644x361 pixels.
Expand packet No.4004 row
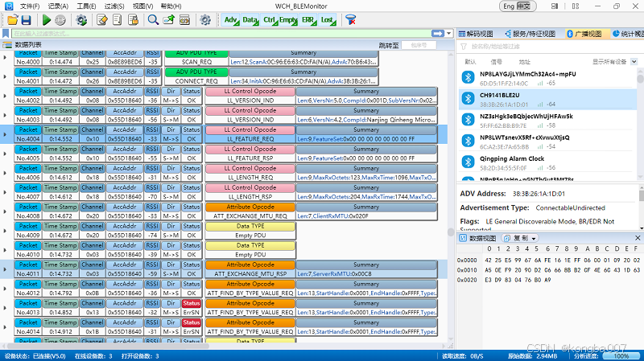coord(5,134)
